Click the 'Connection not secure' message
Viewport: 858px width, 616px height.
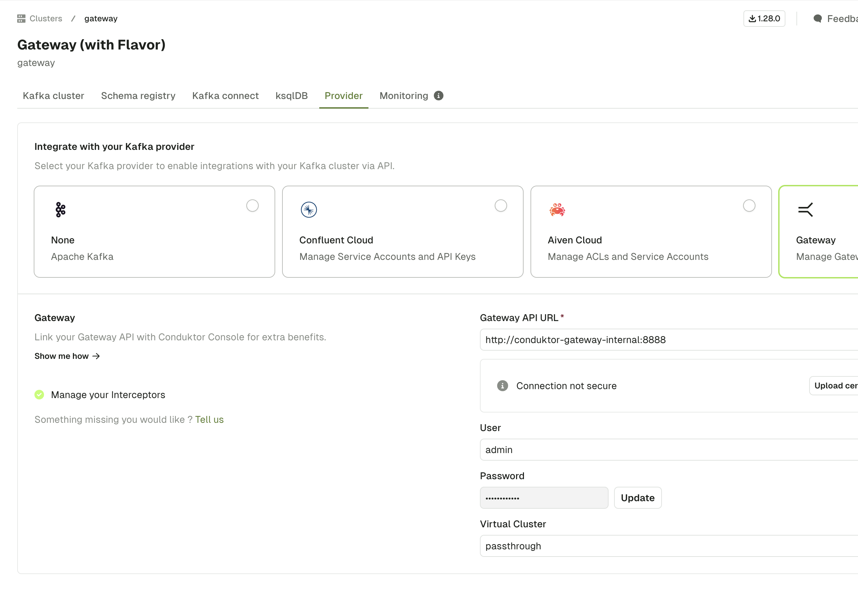[566, 386]
